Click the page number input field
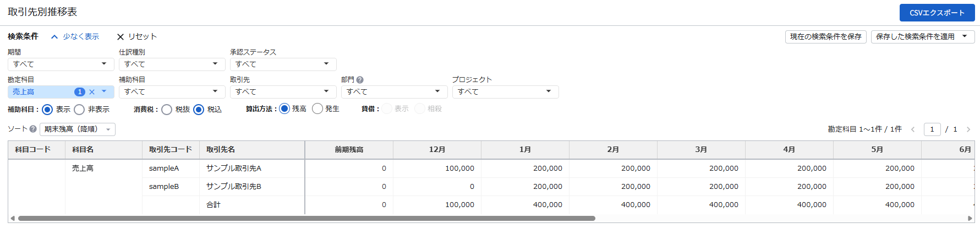 932,129
